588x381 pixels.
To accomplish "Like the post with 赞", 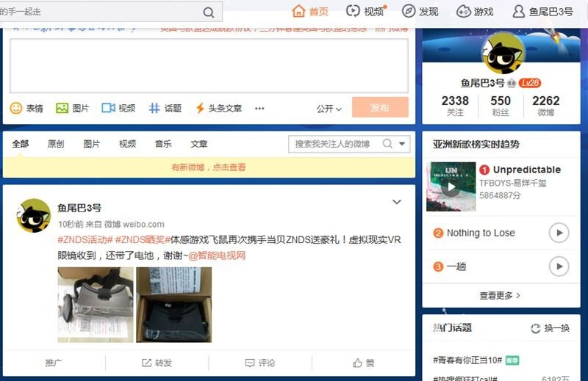I will pos(363,363).
